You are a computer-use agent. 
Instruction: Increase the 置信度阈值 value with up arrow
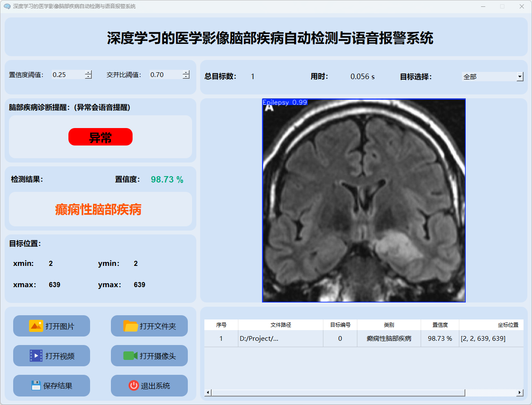pyautogui.click(x=88, y=72)
